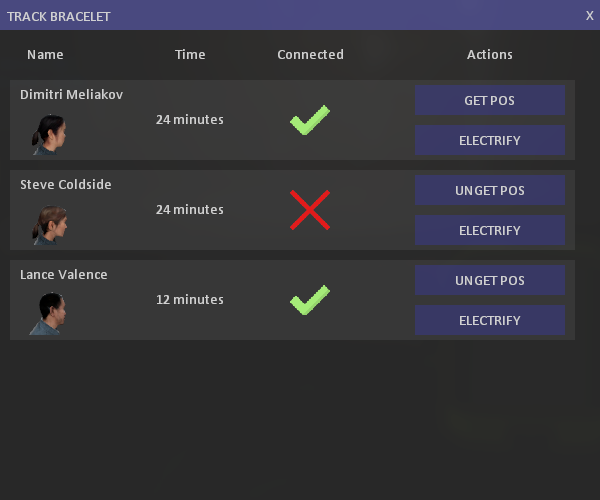Image resolution: width=600 pixels, height=500 pixels.
Task: Click Steve Coldside's red disconnected cross
Action: pyautogui.click(x=310, y=210)
